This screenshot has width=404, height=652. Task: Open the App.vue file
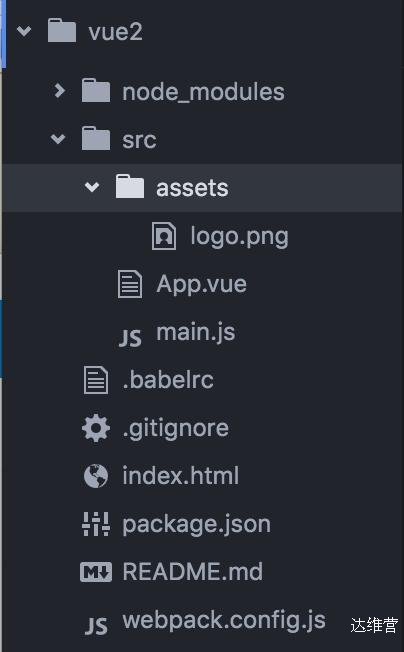[202, 285]
